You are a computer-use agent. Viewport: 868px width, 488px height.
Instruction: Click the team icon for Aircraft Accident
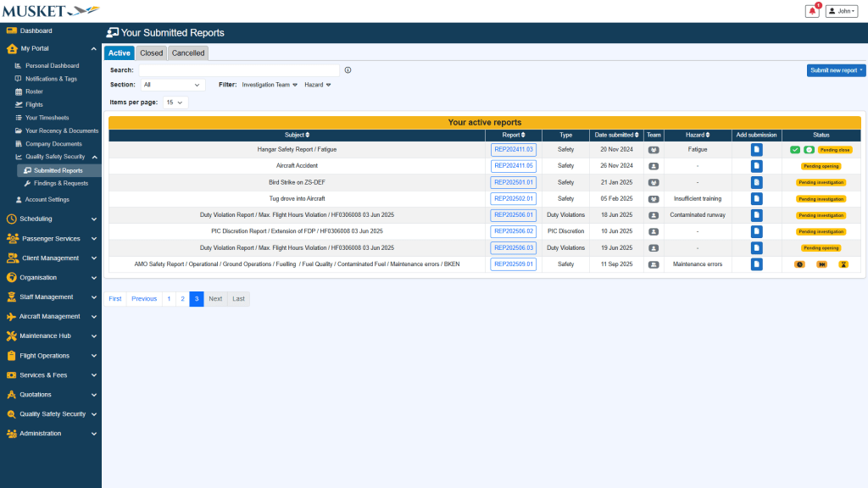pyautogui.click(x=654, y=166)
